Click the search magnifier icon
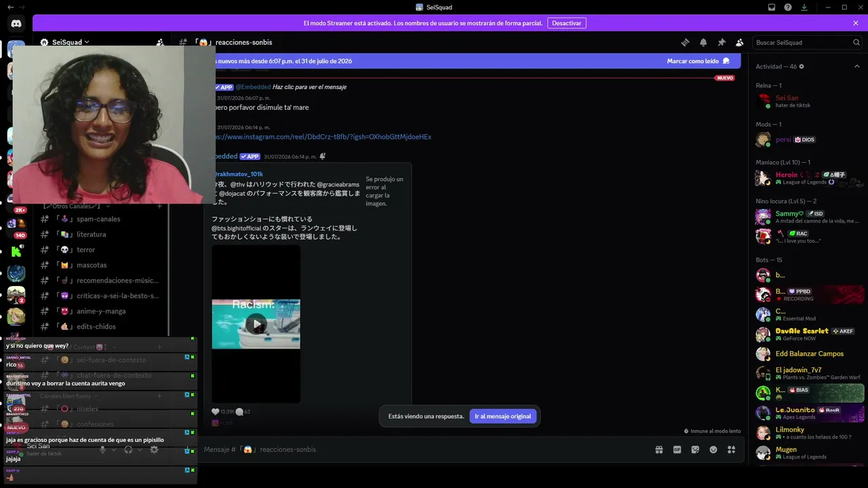The height and width of the screenshot is (488, 868). click(856, 42)
